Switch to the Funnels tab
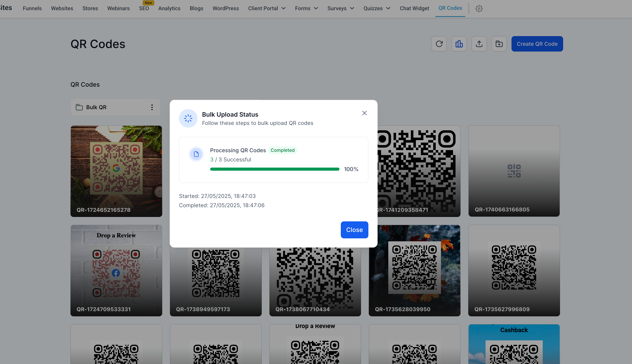Image resolution: width=632 pixels, height=364 pixels. pyautogui.click(x=32, y=8)
